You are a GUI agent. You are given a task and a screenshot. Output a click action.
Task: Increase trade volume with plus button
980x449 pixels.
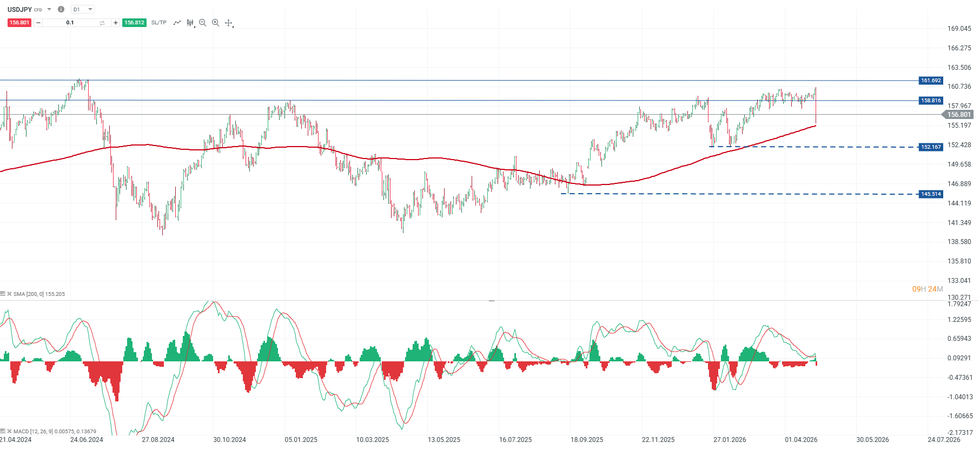pyautogui.click(x=116, y=23)
